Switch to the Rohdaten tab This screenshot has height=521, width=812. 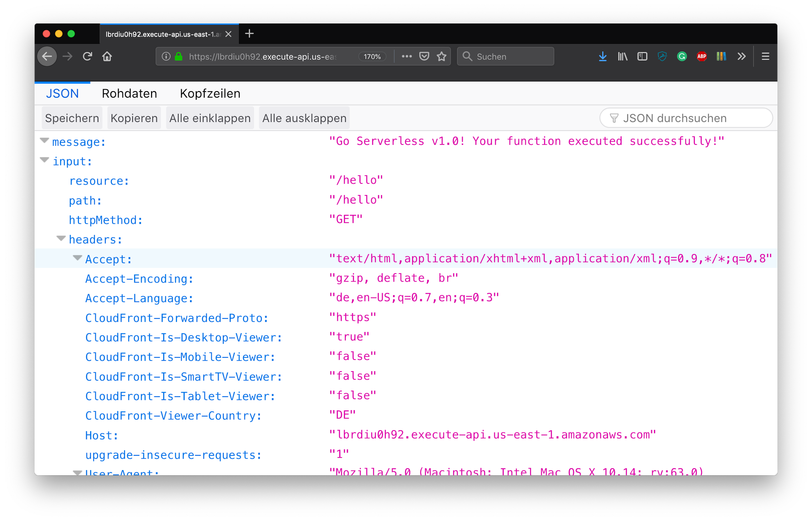pos(129,94)
